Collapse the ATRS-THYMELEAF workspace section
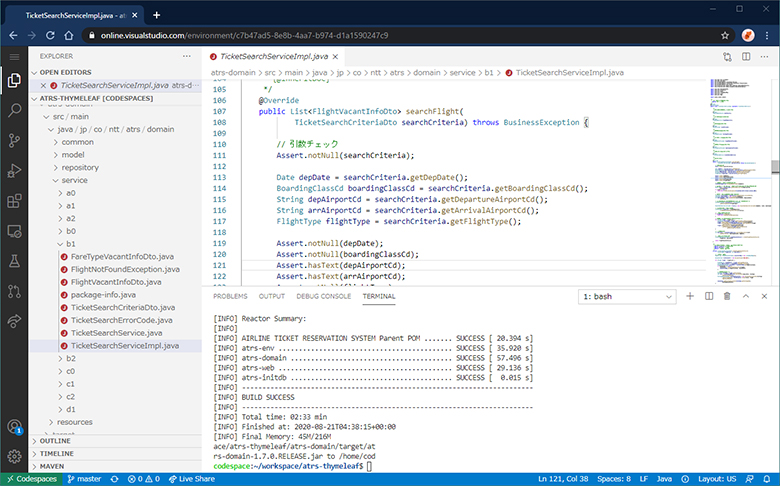This screenshot has width=780, height=486. pos(115,98)
